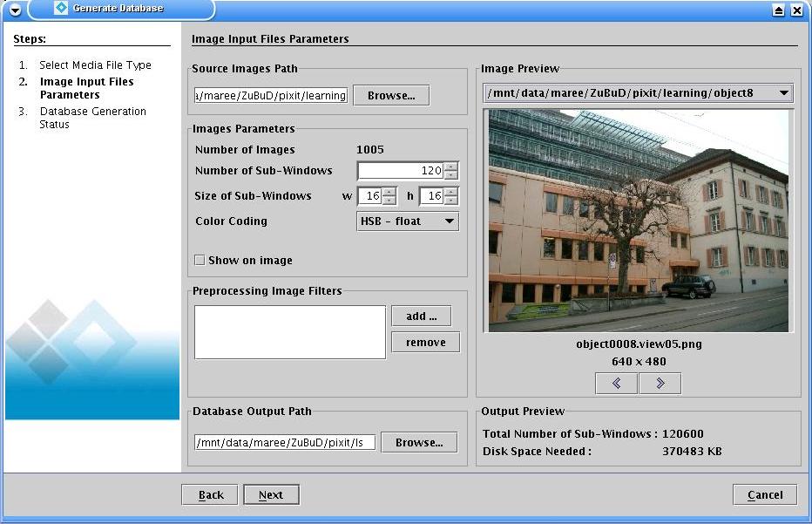Click the eject icon in the title bar
The image size is (812, 524).
779,10
